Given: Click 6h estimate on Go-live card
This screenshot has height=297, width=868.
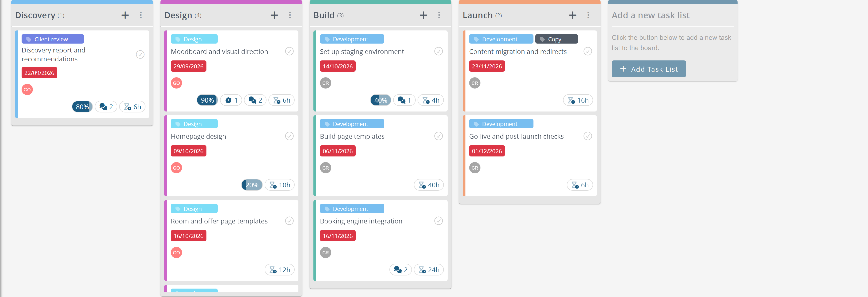Looking at the screenshot, I should (580, 185).
